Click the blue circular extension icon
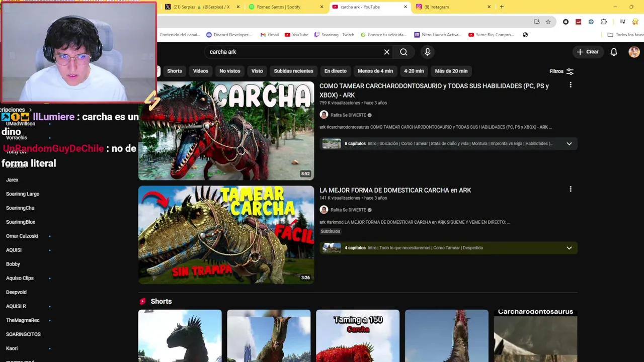Screen dimensions: 644x362 [x=591, y=22]
